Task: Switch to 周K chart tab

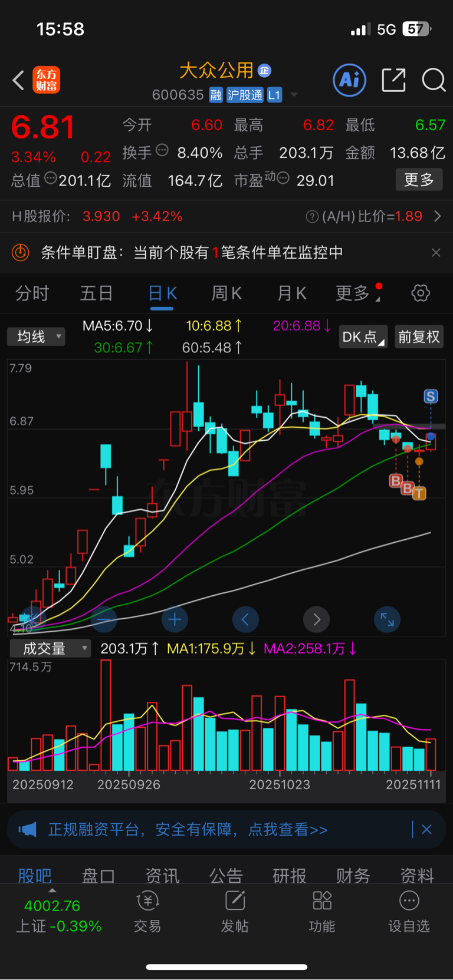Action: point(226,293)
